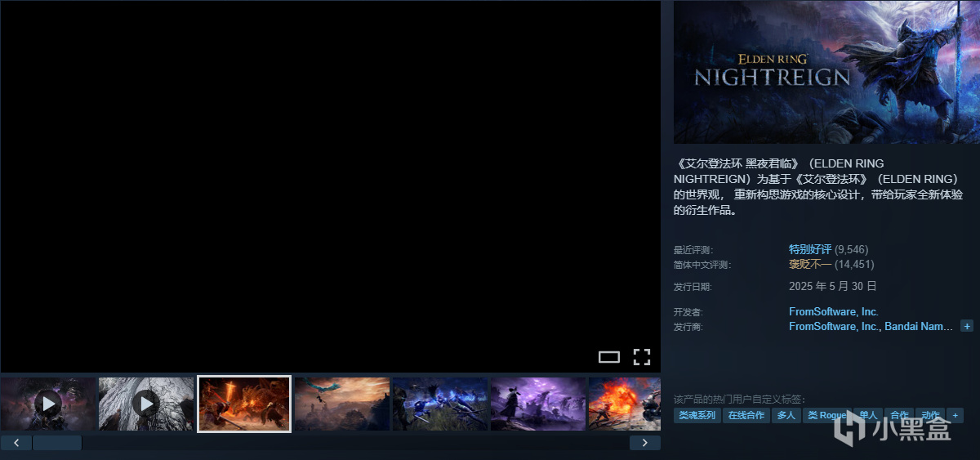The width and height of the screenshot is (980, 460).
Task: Play the first trailer video thumbnail
Action: (x=48, y=404)
